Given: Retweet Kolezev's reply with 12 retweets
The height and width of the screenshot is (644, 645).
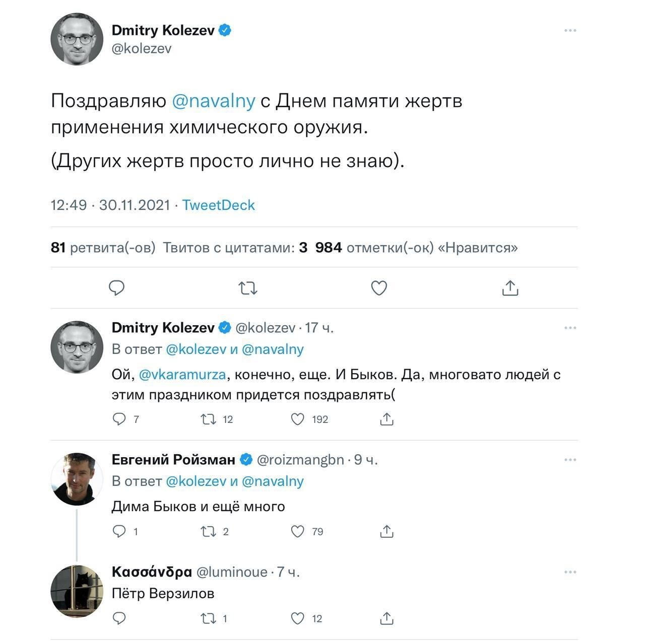Looking at the screenshot, I should click(209, 419).
